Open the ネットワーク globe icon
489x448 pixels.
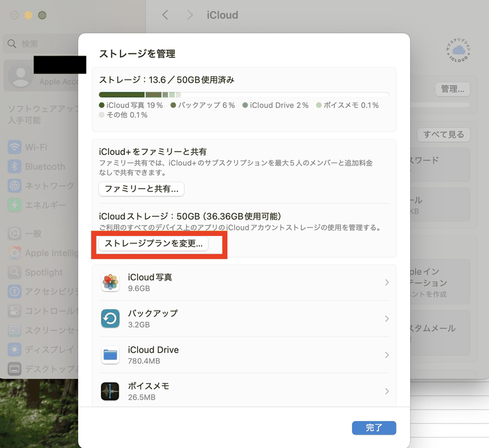click(14, 186)
